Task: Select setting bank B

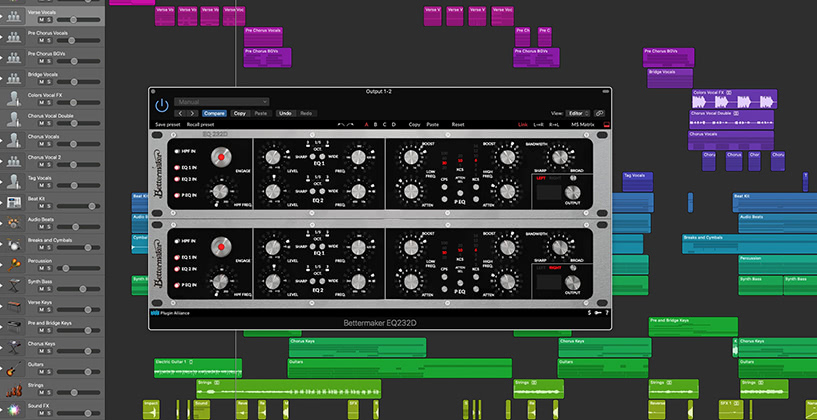Action: pos(375,125)
